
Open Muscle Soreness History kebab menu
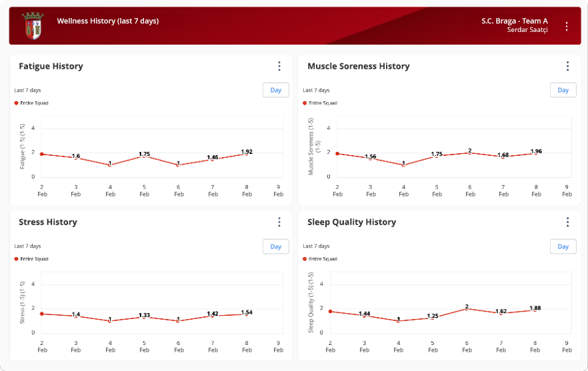point(567,67)
